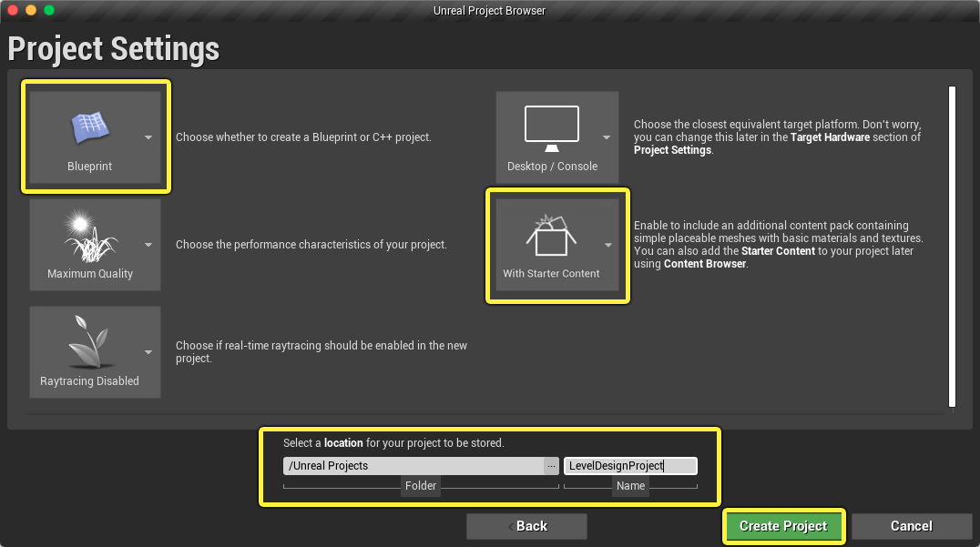The image size is (980, 547).
Task: Cancel the project creation
Action: (x=912, y=526)
